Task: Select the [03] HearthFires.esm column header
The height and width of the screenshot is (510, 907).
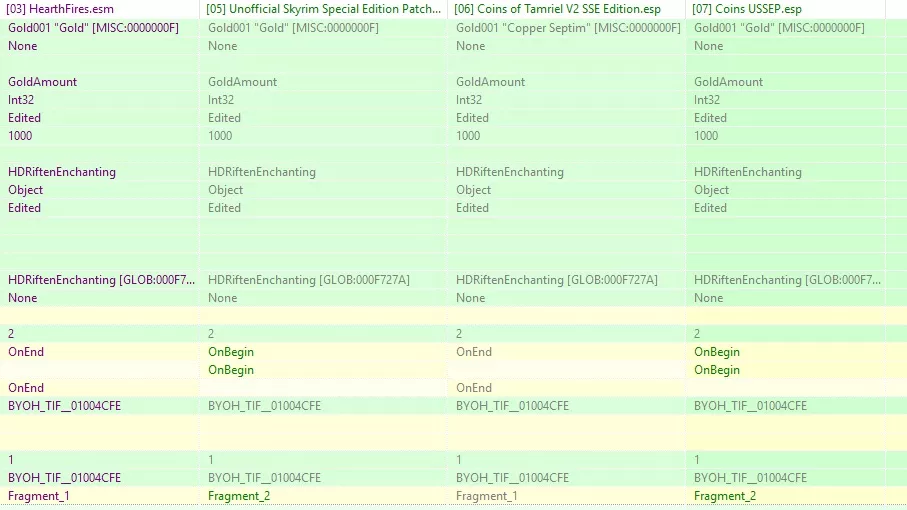Action: pos(99,9)
